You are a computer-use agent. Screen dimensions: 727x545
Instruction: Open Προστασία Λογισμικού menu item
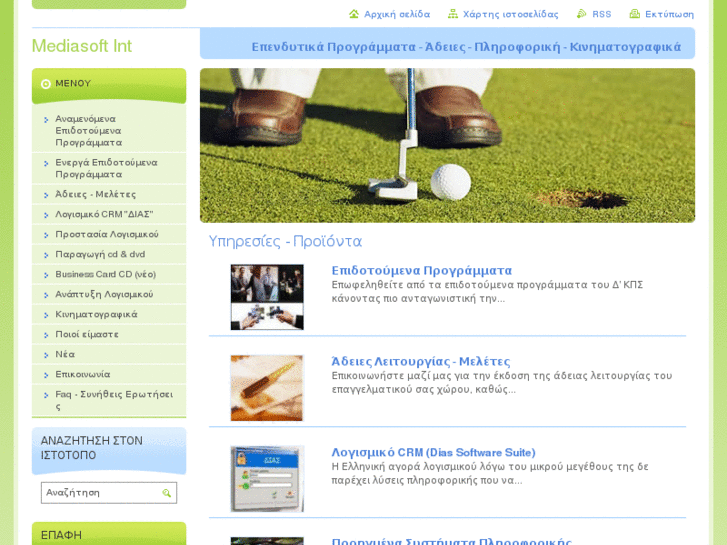(109, 234)
